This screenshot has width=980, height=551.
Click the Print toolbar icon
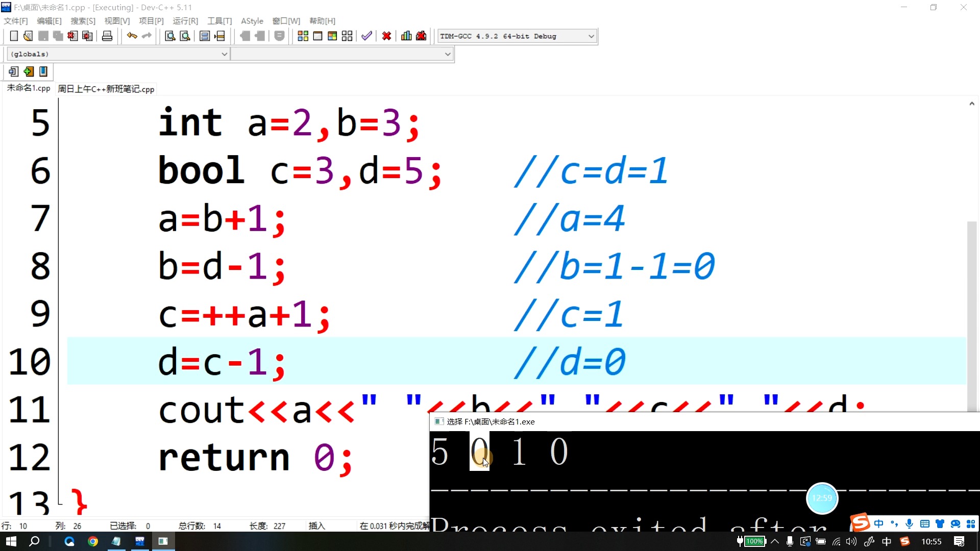click(107, 36)
